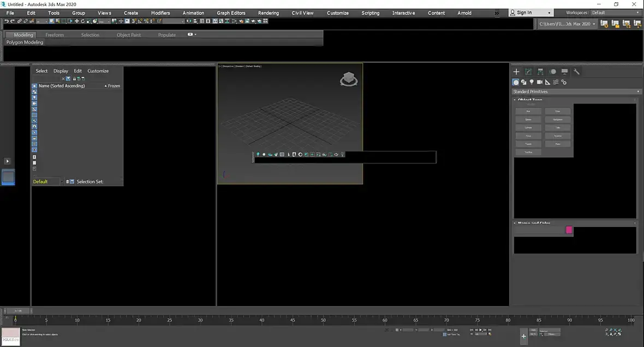
Task: Click the Percent Snap toggle in toolbar
Action: coord(146,21)
